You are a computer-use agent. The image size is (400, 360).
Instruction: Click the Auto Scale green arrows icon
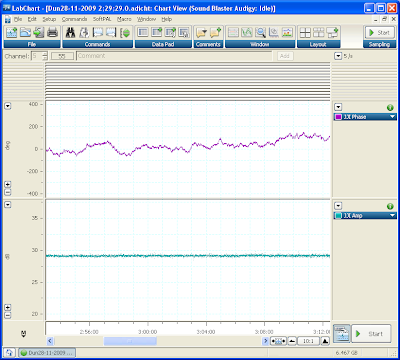click(126, 33)
